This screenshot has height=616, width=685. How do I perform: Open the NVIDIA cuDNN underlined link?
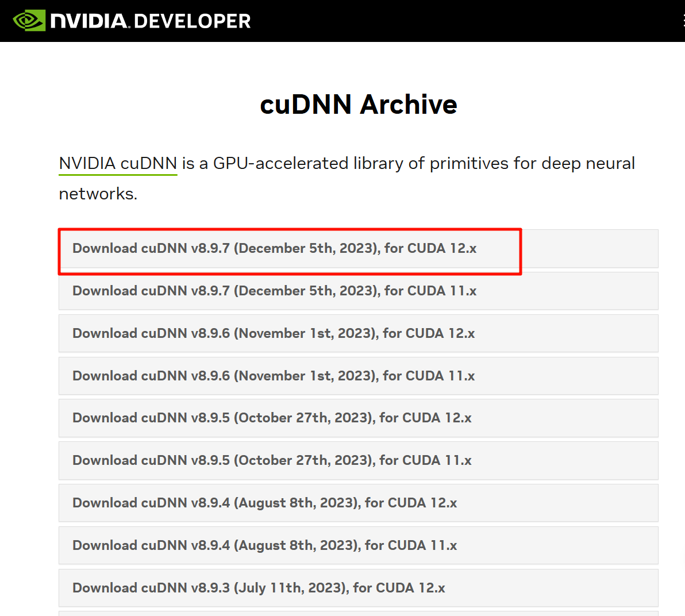[118, 164]
